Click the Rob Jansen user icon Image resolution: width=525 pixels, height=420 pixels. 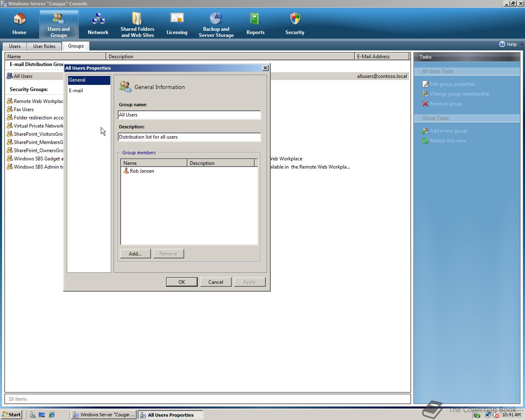(x=126, y=171)
